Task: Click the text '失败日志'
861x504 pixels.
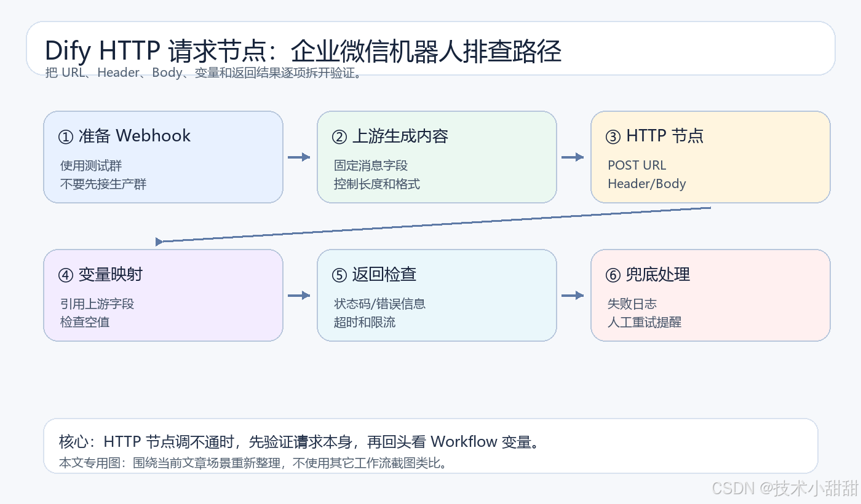Action: pyautogui.click(x=632, y=304)
